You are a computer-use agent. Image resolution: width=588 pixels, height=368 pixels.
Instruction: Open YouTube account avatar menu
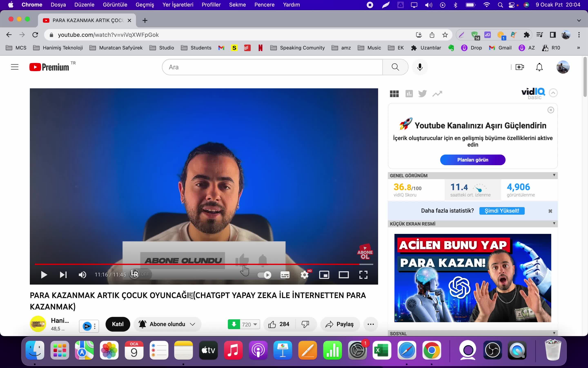pos(563,67)
